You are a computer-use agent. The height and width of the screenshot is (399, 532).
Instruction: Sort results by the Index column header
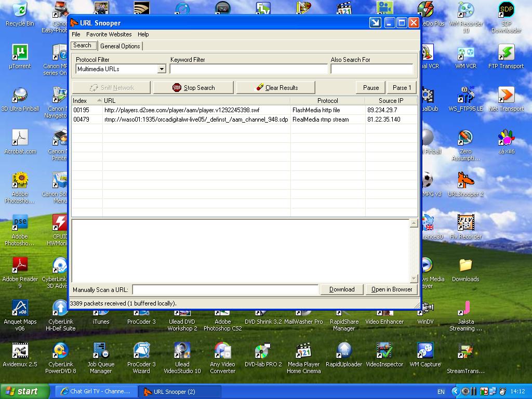tap(87, 101)
